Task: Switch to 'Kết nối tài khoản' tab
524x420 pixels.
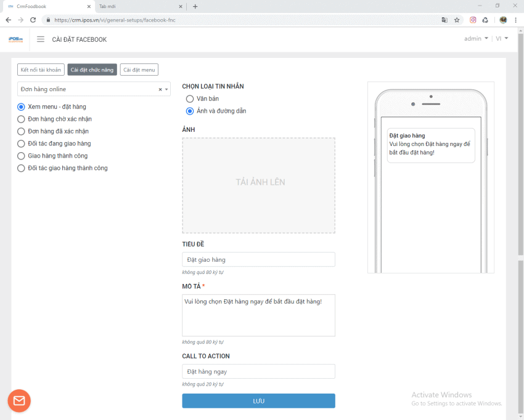Action: [41, 70]
